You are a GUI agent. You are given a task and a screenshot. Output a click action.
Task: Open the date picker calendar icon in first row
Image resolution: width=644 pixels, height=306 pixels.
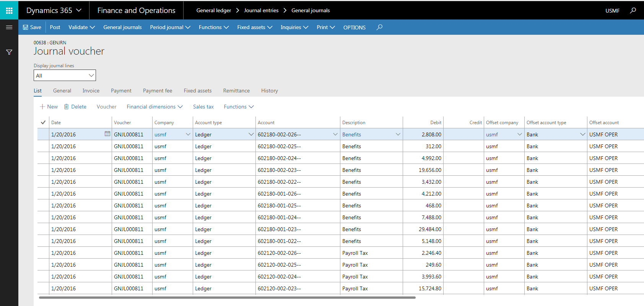(107, 134)
